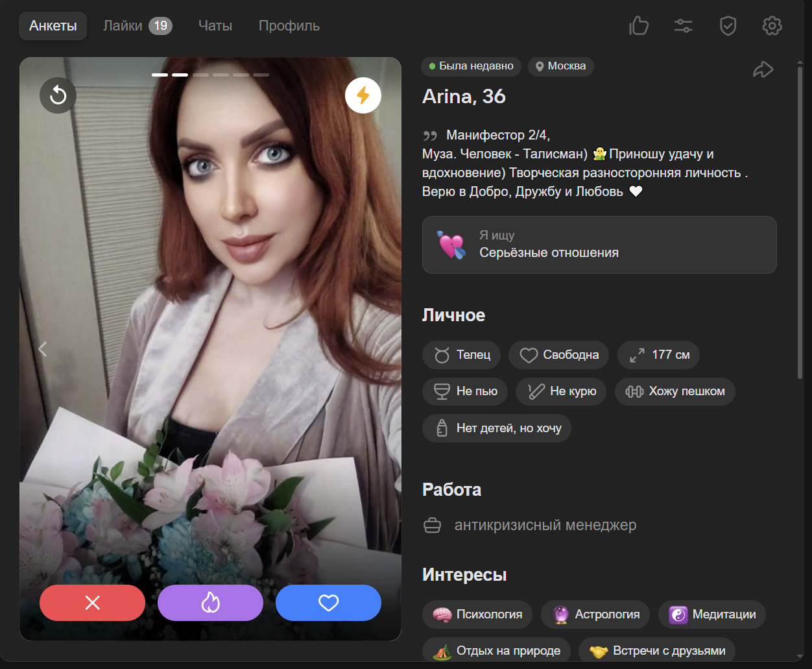Switch to the Лайки tab
Image resolution: width=812 pixels, height=669 pixels.
(x=137, y=26)
